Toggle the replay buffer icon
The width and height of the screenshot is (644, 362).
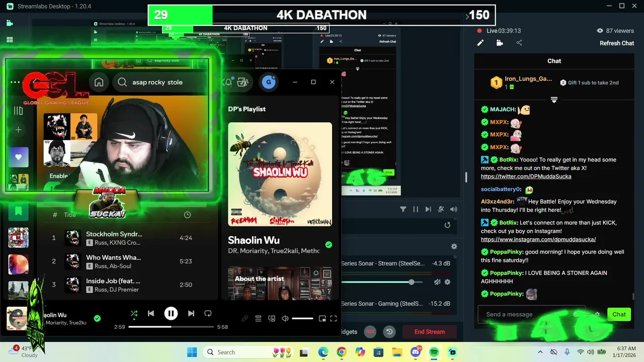(389, 332)
